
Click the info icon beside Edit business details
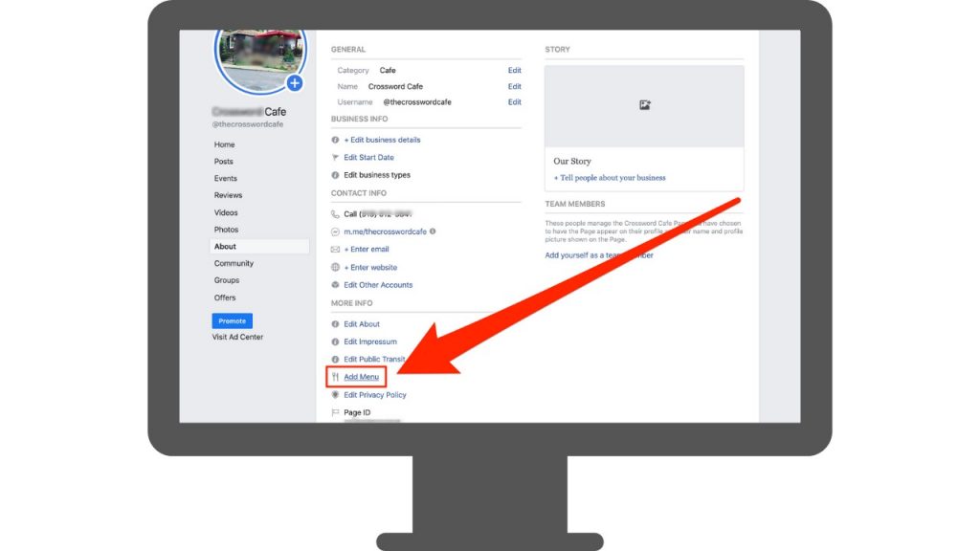tap(335, 140)
